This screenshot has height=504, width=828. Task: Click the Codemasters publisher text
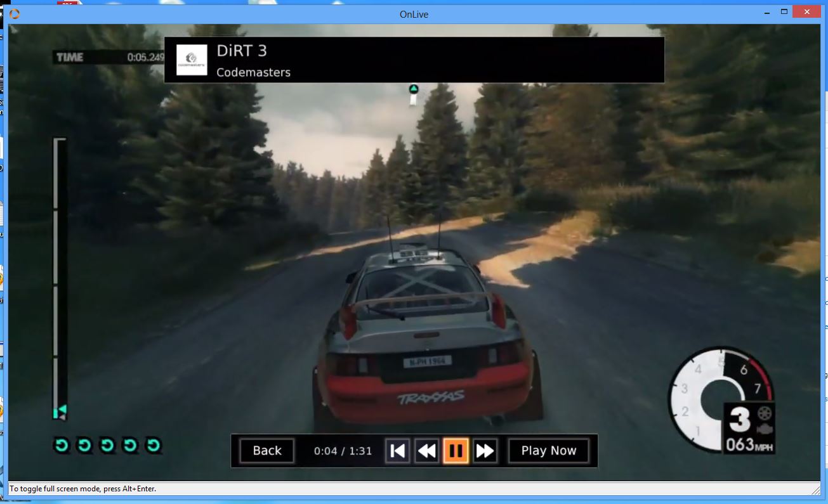253,72
